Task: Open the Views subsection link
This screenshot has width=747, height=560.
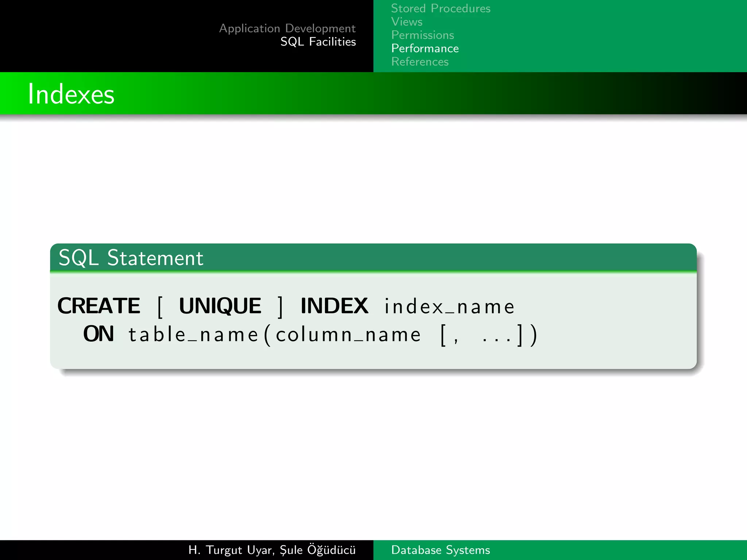Action: pos(407,22)
